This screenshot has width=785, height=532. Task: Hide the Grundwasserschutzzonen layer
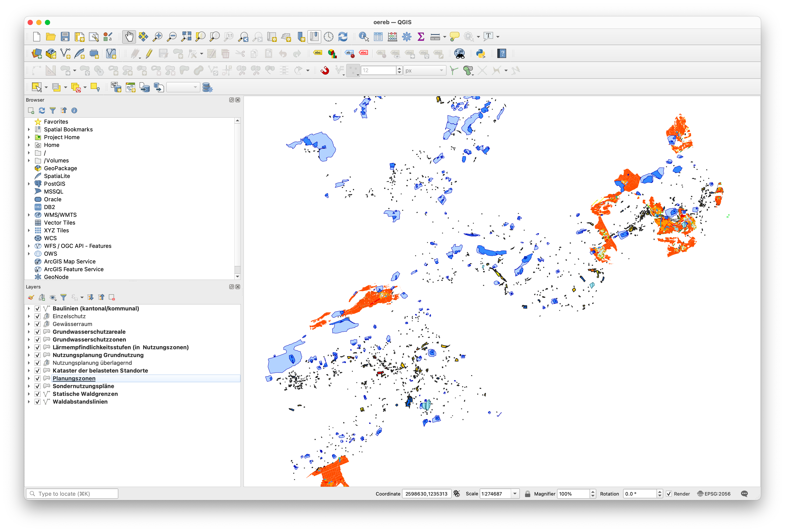(x=38, y=340)
